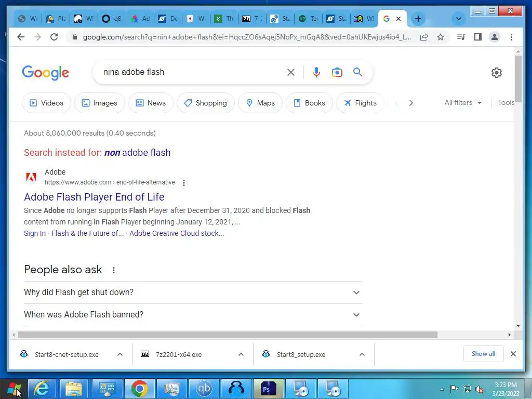
Task: Switch to Flights results
Action: pyautogui.click(x=361, y=103)
